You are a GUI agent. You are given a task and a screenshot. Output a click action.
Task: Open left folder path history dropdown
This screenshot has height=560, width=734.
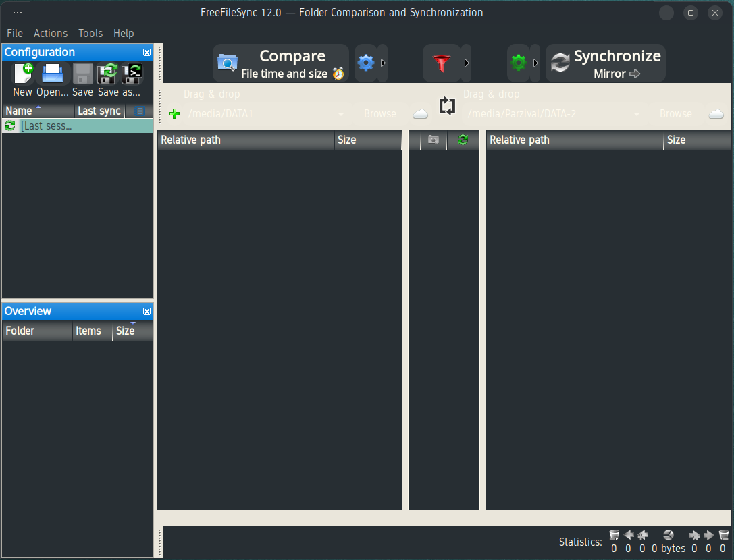point(341,113)
